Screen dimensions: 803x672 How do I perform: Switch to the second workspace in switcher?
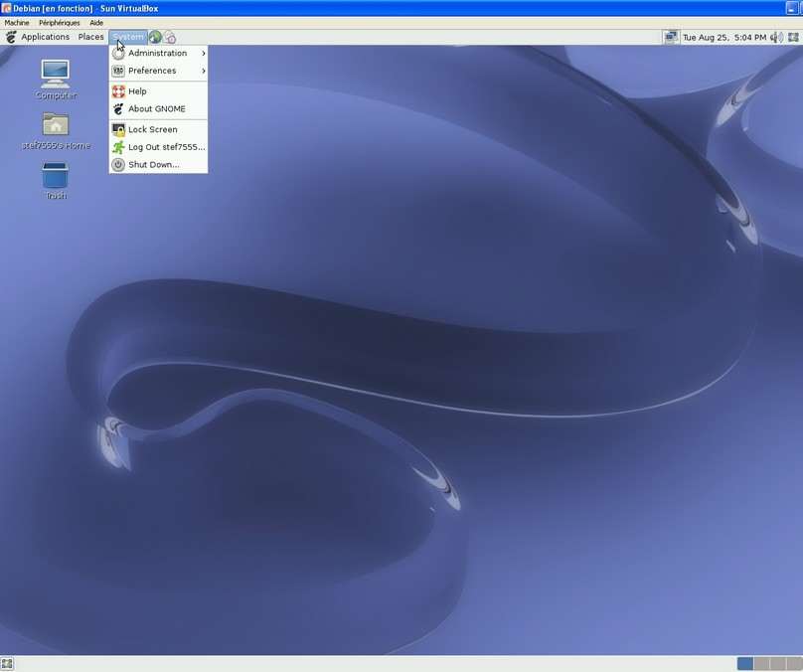761,664
